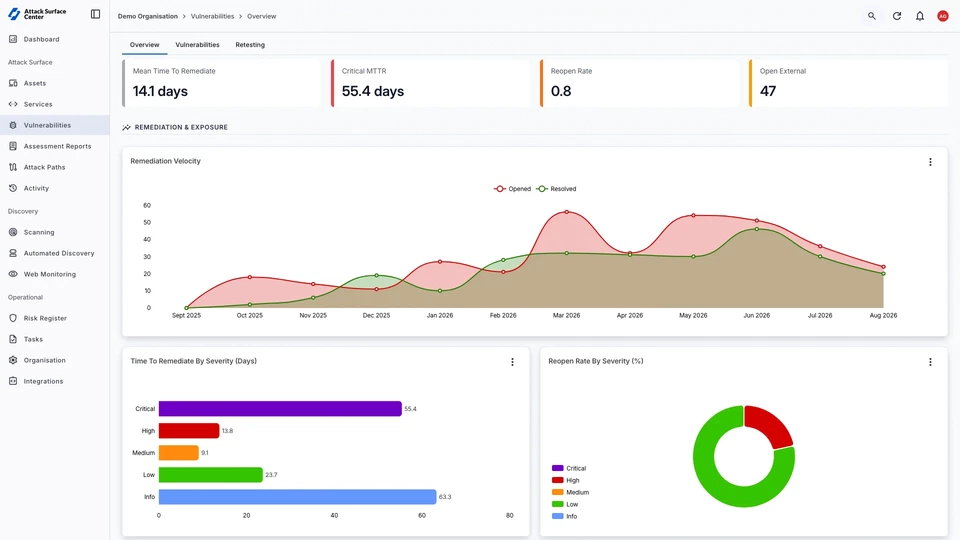This screenshot has height=540, width=960.
Task: Toggle the Resolved series in legend
Action: pyautogui.click(x=557, y=189)
